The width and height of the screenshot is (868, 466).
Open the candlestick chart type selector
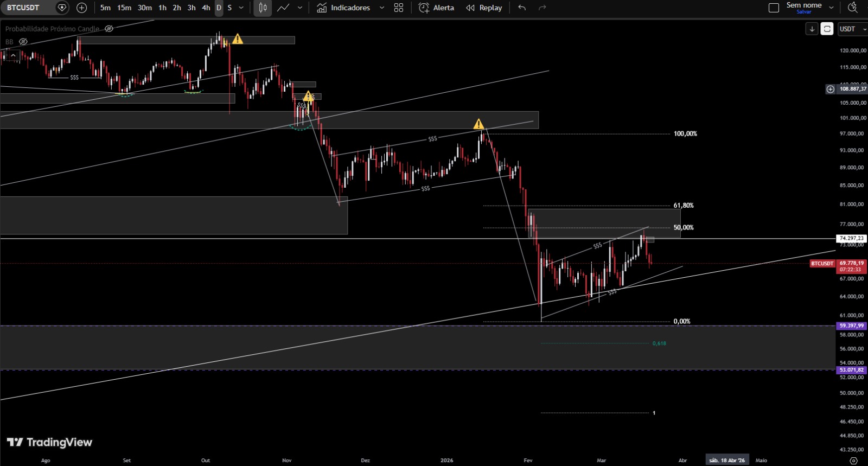263,8
